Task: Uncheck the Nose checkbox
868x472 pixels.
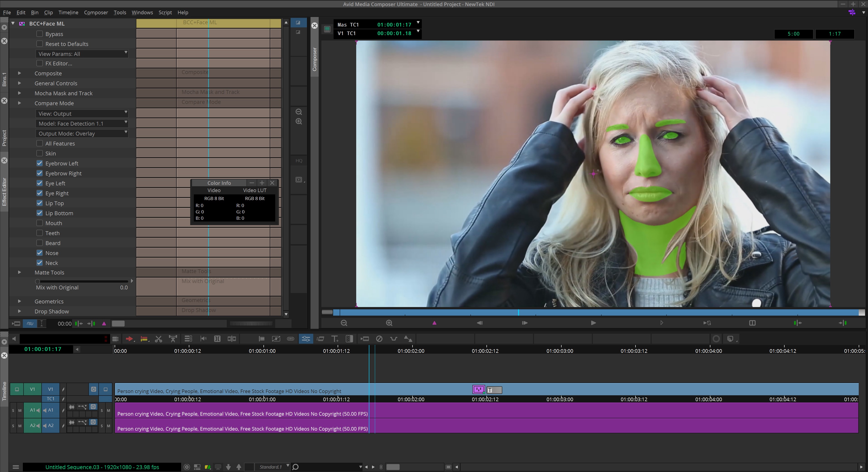Action: click(39, 253)
